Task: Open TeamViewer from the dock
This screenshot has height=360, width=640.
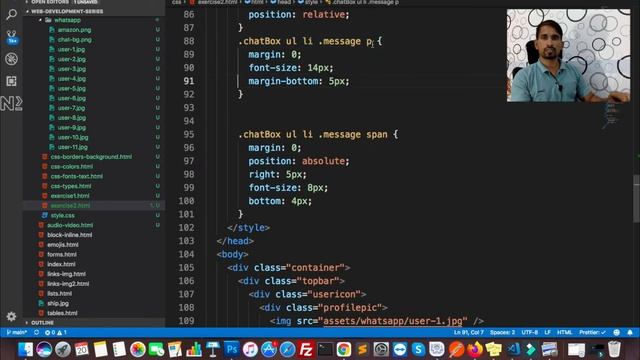Action: (400, 349)
